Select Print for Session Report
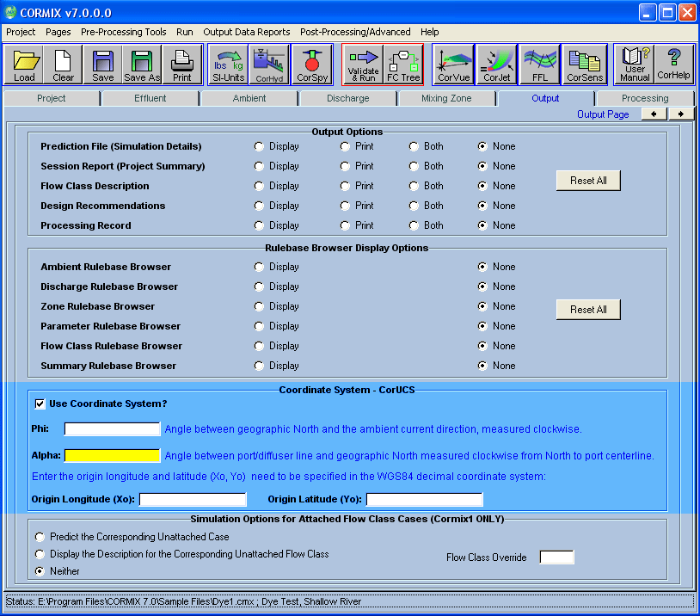Image resolution: width=700 pixels, height=616 pixels. pyautogui.click(x=345, y=166)
